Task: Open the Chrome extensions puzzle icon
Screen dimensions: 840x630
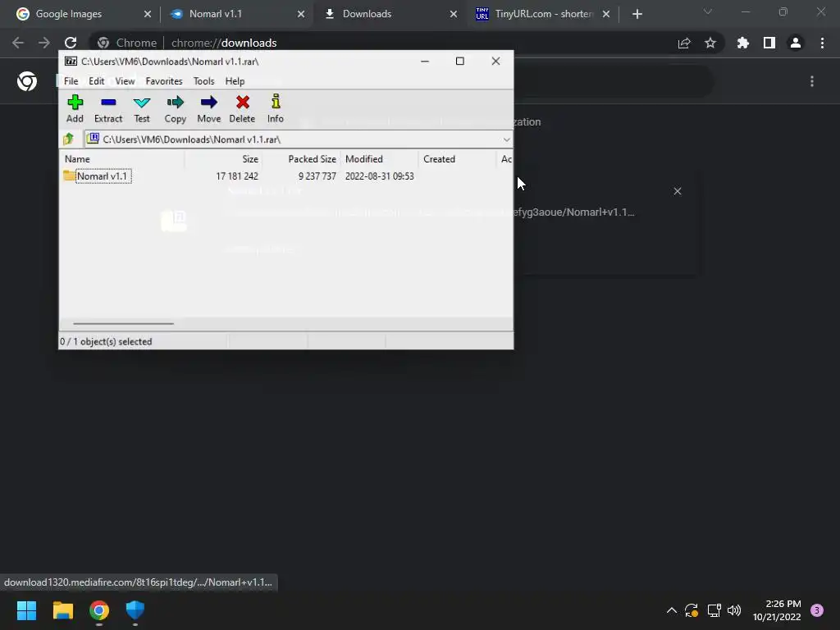Action: point(743,43)
